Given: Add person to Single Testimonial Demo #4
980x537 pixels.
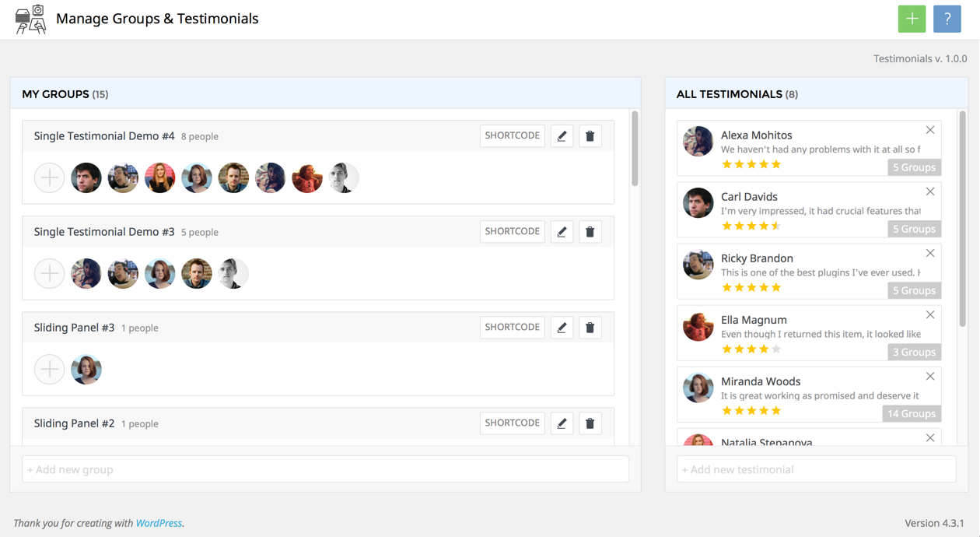Looking at the screenshot, I should coord(49,178).
